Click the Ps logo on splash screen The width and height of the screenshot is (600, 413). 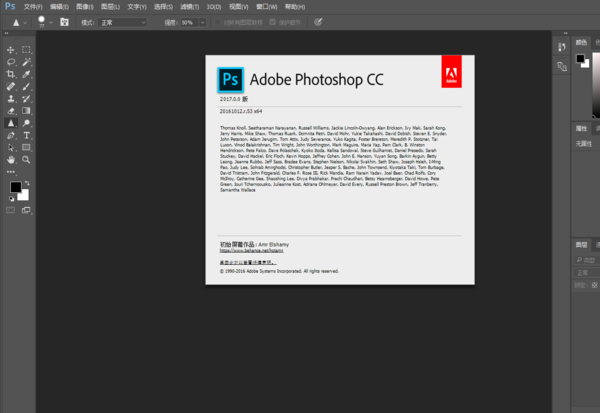click(x=230, y=80)
